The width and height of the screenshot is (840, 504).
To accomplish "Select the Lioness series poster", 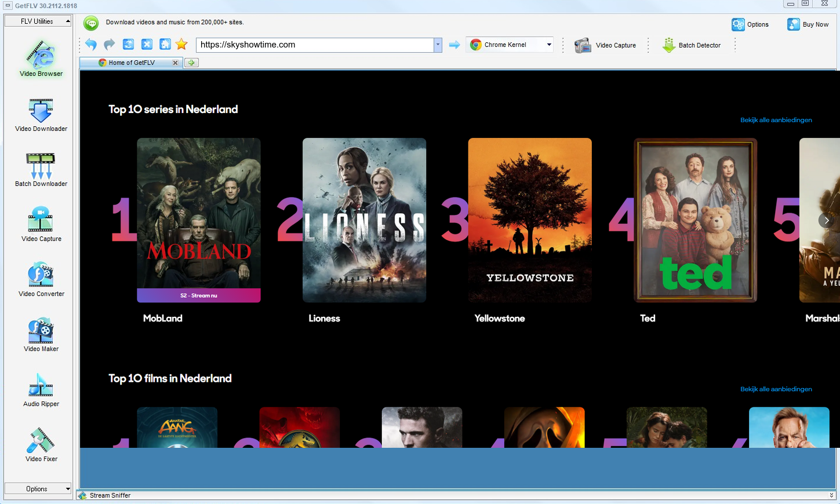I will pyautogui.click(x=364, y=220).
